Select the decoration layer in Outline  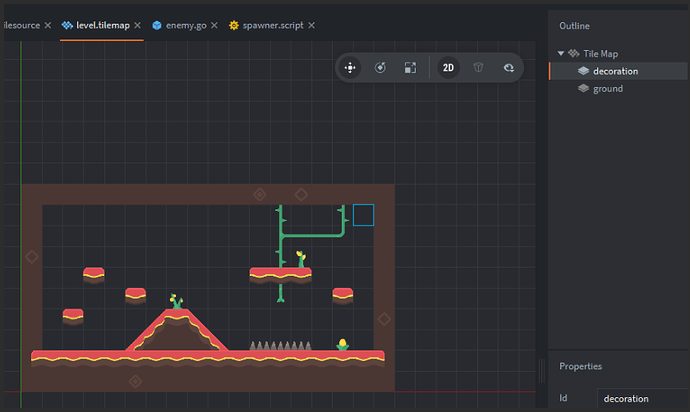(618, 71)
